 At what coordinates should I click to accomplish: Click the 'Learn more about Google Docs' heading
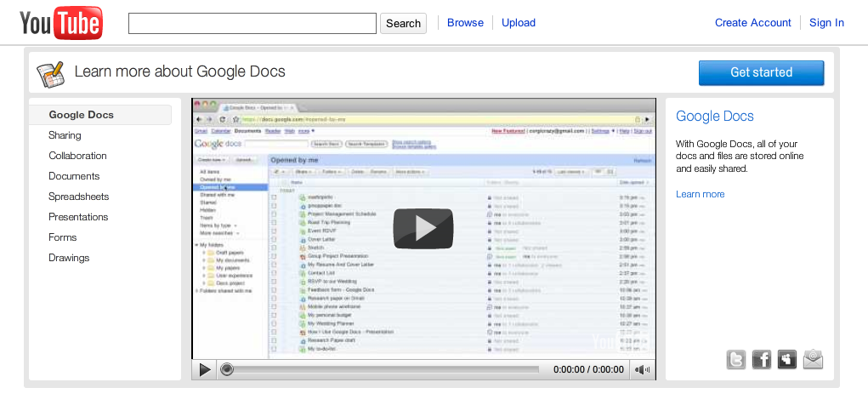[180, 71]
